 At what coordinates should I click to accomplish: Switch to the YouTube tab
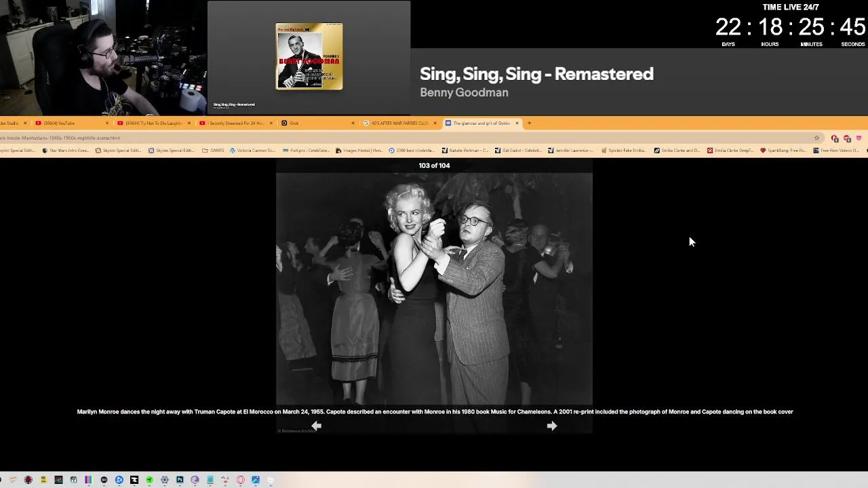71,123
